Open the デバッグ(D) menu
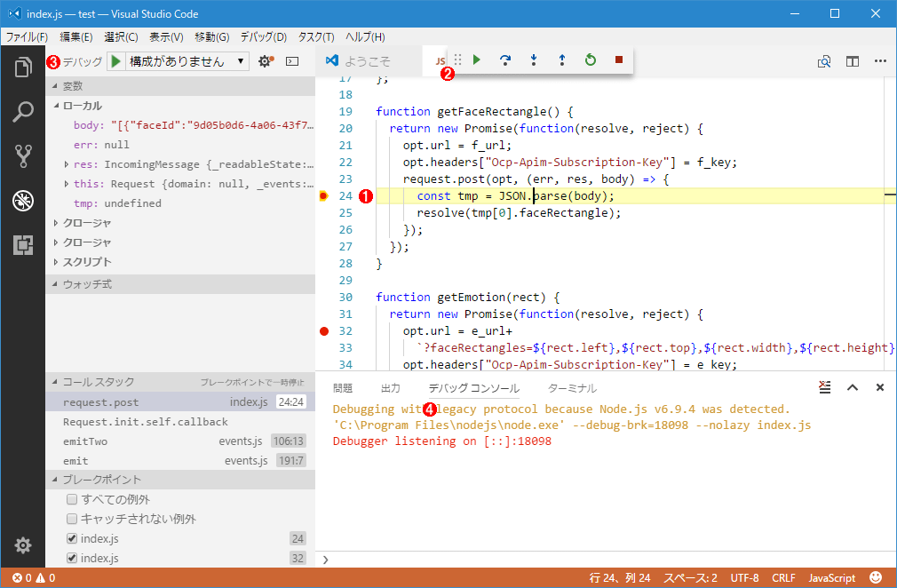897x588 pixels. (x=263, y=37)
